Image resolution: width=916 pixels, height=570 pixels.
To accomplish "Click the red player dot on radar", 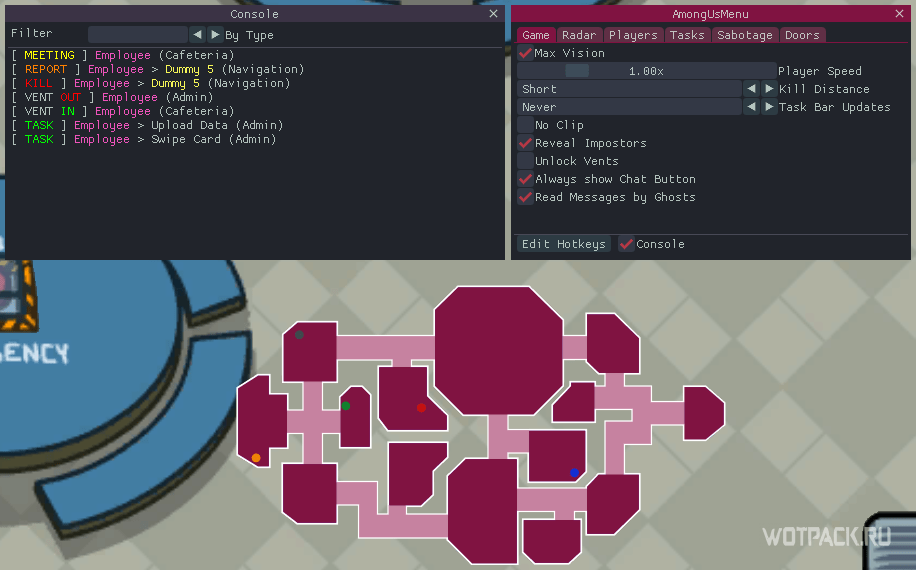I will point(421,408).
